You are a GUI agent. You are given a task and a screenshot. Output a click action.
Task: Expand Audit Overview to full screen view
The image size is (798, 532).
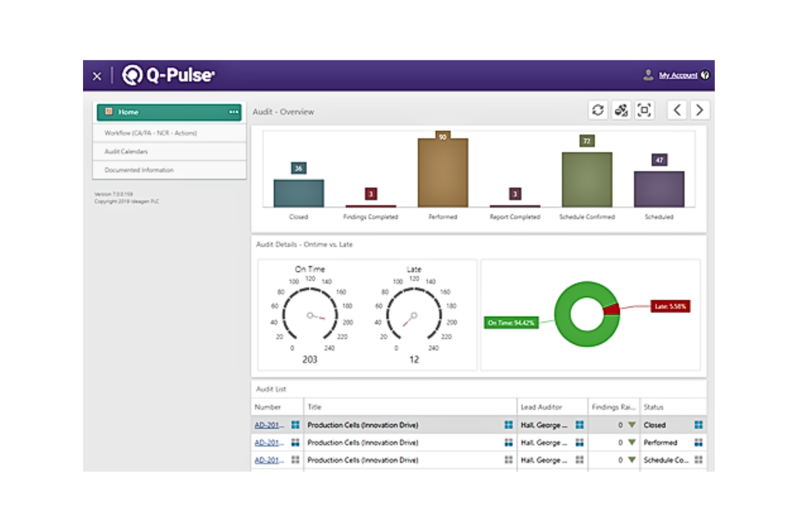(x=645, y=110)
